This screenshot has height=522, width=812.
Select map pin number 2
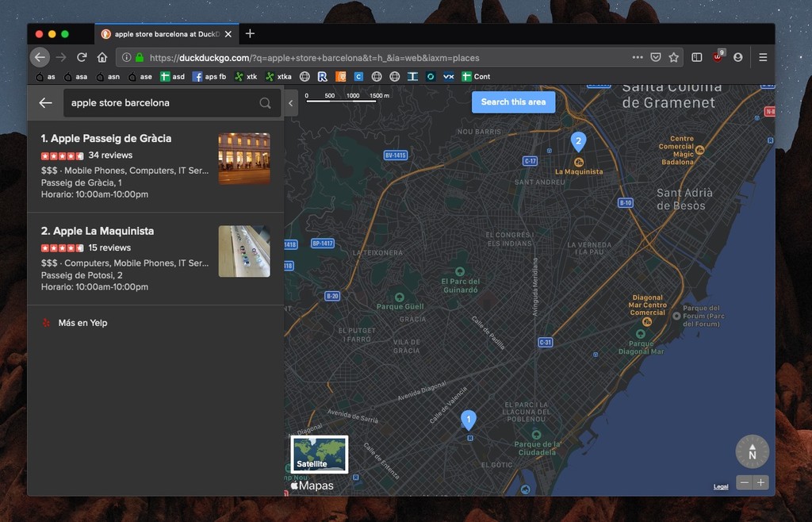coord(578,141)
